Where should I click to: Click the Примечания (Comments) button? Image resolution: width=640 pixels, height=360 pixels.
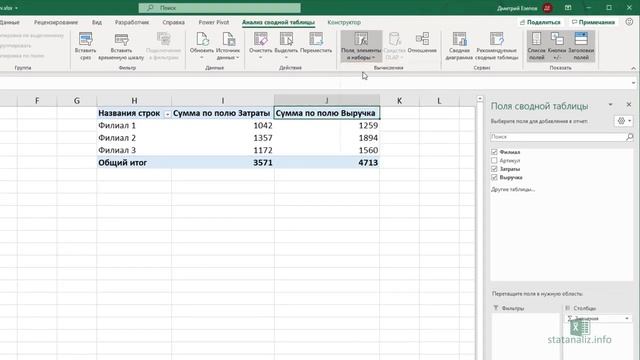tap(593, 22)
